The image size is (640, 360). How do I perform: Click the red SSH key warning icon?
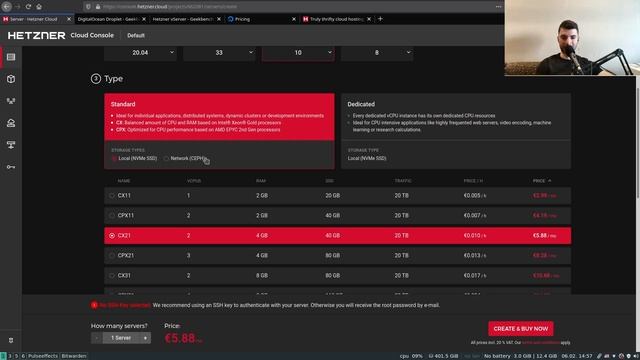pyautogui.click(x=94, y=305)
